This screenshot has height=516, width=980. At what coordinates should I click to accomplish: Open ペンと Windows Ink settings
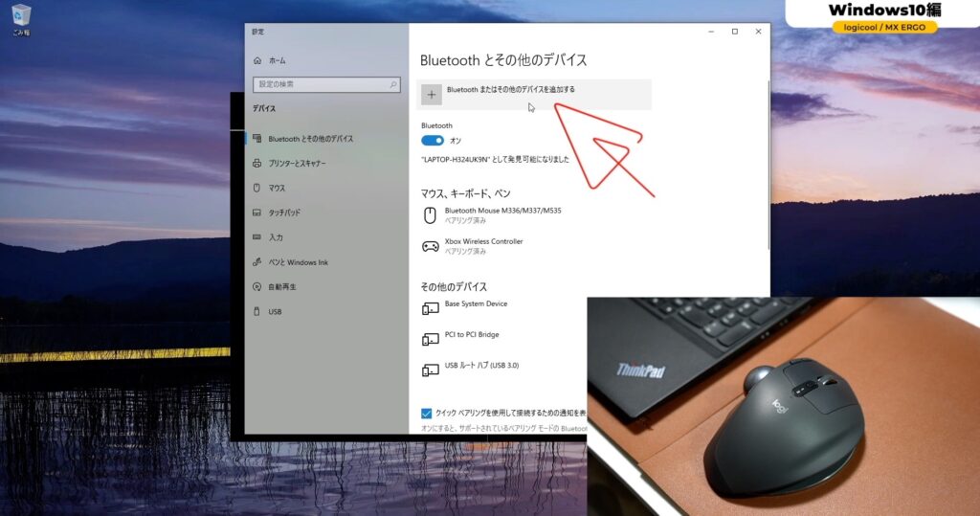point(299,262)
